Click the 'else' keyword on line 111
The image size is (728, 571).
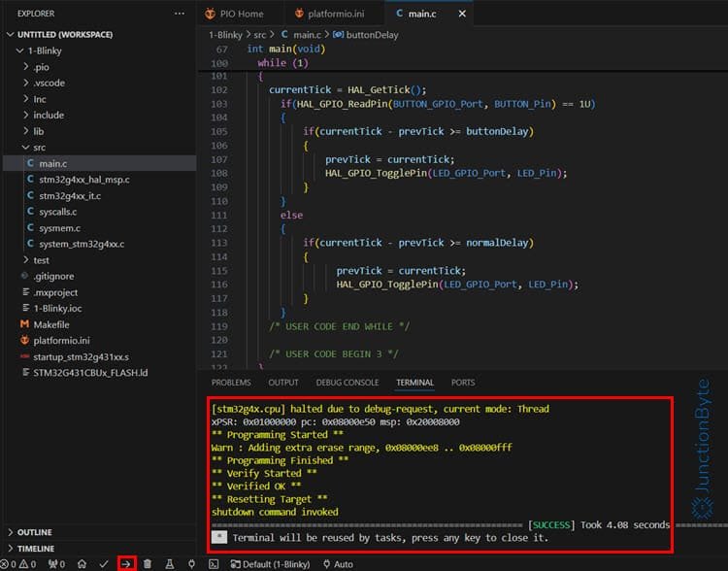tap(291, 216)
